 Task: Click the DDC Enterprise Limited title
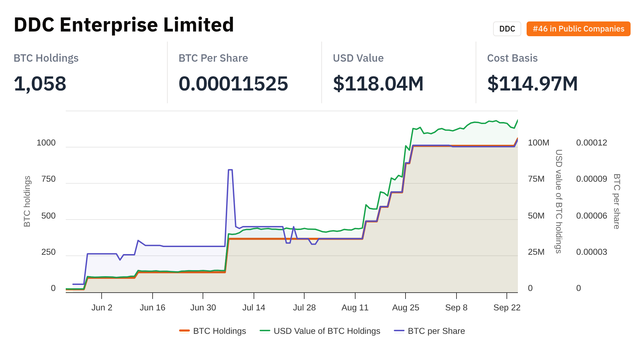(x=124, y=25)
